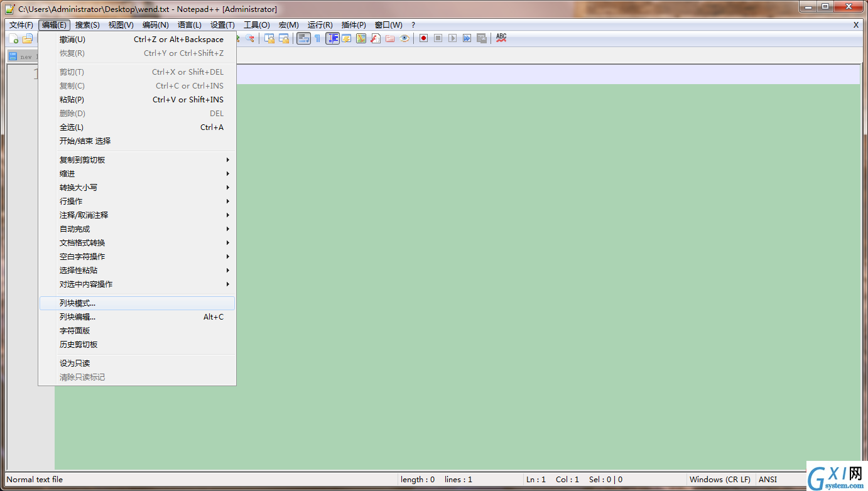Open the 视图(V) menu

pyautogui.click(x=121, y=25)
